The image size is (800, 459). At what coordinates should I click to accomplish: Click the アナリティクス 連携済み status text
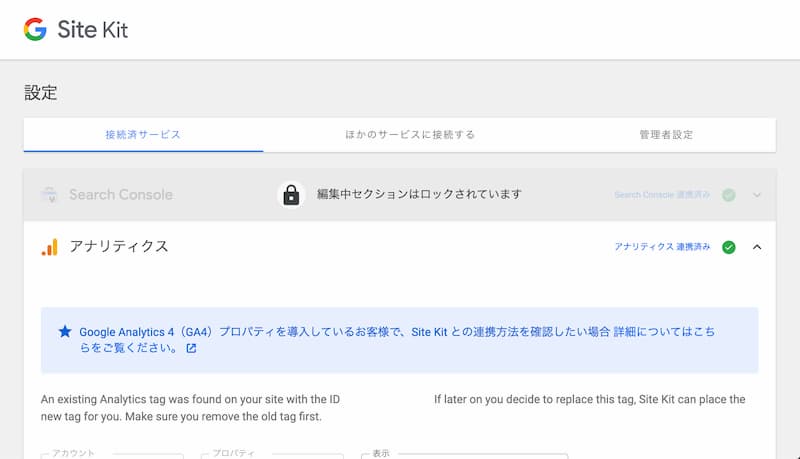coord(662,247)
